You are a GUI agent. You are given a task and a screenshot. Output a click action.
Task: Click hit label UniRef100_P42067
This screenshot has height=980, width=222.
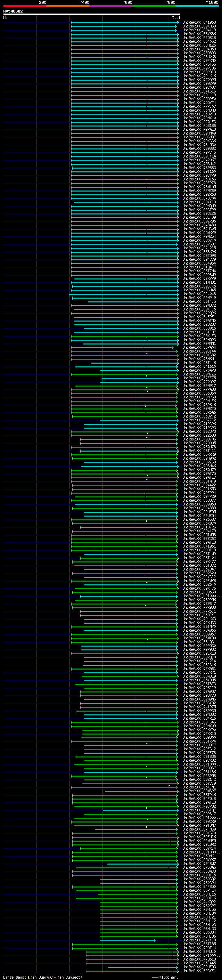199,160
